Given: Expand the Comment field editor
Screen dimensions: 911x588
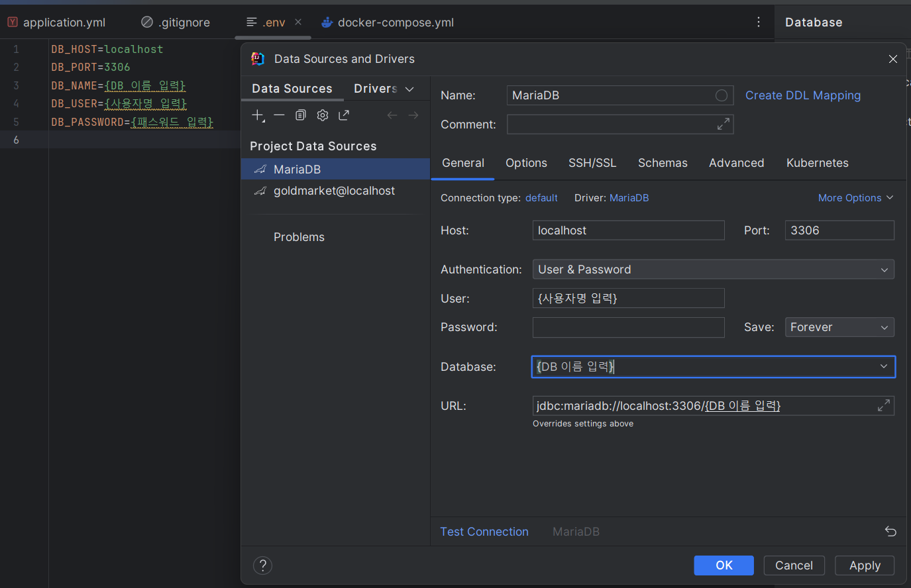Looking at the screenshot, I should [723, 124].
